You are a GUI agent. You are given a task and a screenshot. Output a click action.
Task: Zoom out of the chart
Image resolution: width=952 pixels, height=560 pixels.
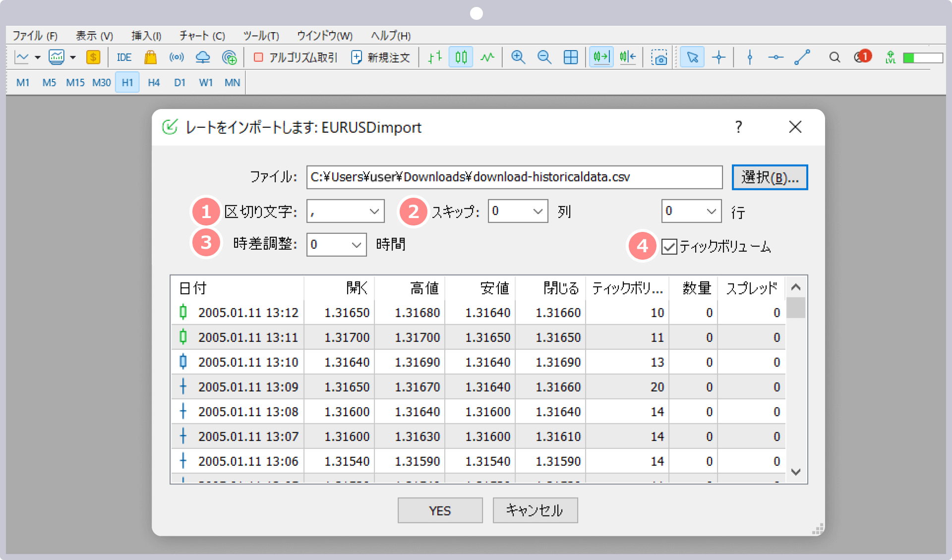[x=544, y=57]
